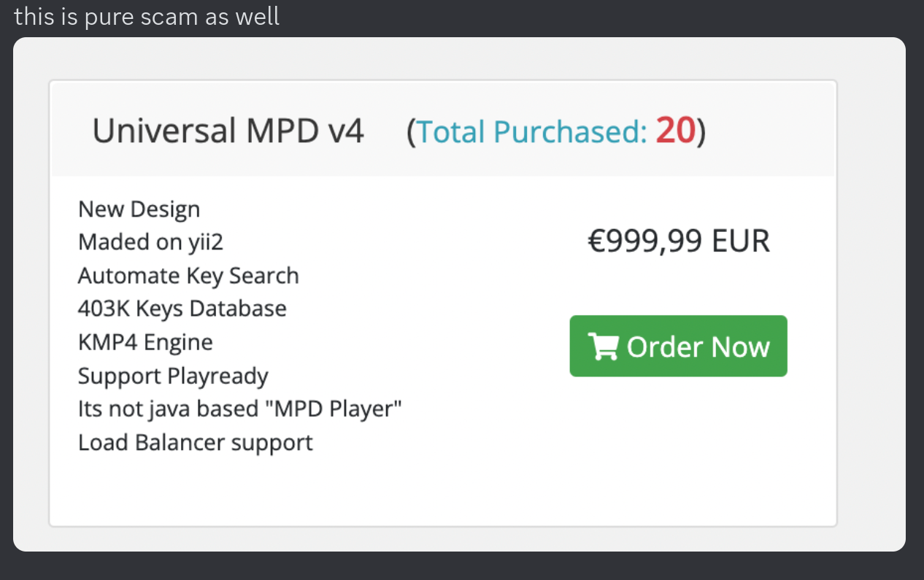Click the Support Playready line
Image resolution: width=924 pixels, height=580 pixels.
173,376
